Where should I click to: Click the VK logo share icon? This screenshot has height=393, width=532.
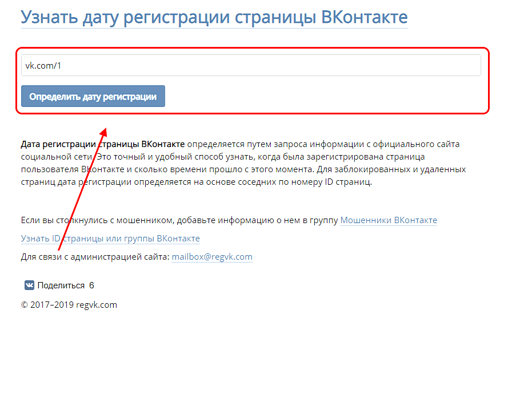pos(29,285)
